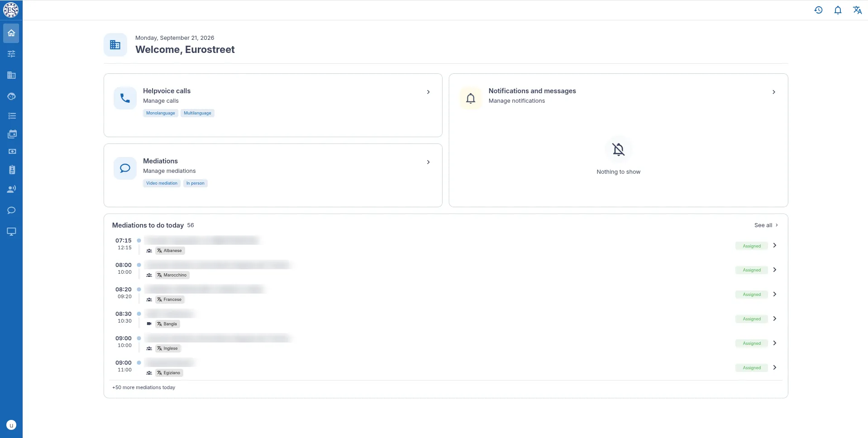Click See all mediations link
Viewport: 868px width, 438px height.
766,225
